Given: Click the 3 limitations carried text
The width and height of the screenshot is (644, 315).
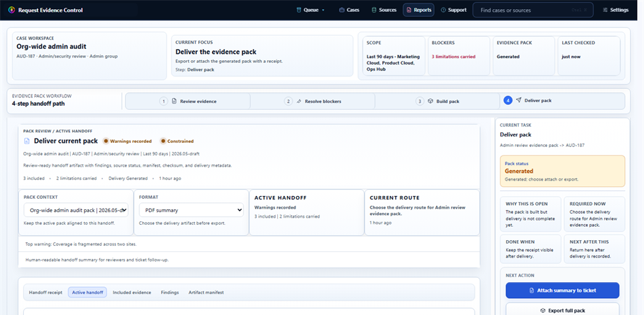Looking at the screenshot, I should [x=454, y=57].
